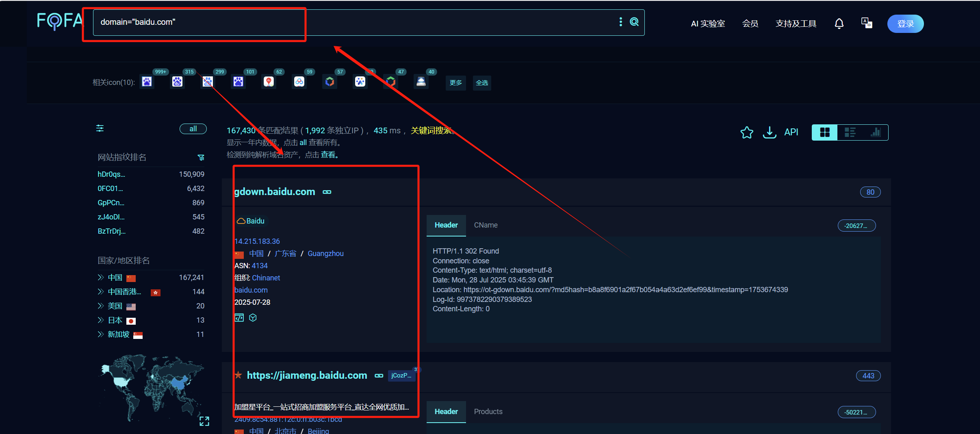Select hexagon icon with 57 badge

[330, 82]
